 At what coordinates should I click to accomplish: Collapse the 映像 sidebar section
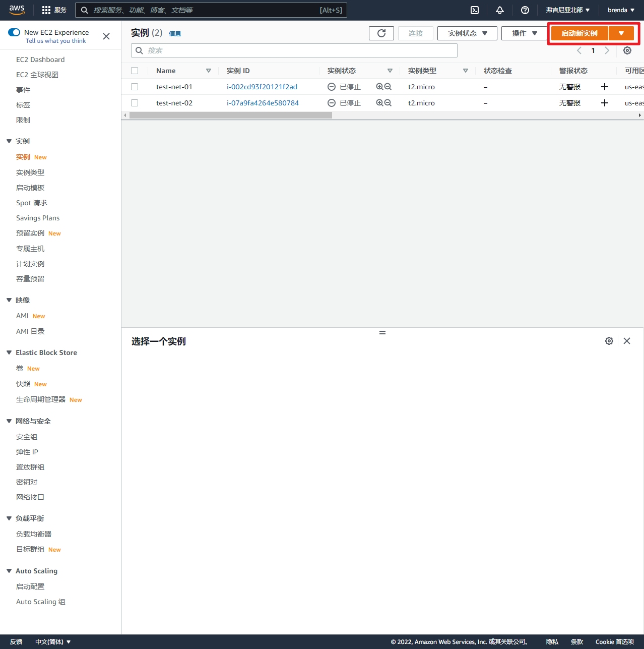[9, 300]
